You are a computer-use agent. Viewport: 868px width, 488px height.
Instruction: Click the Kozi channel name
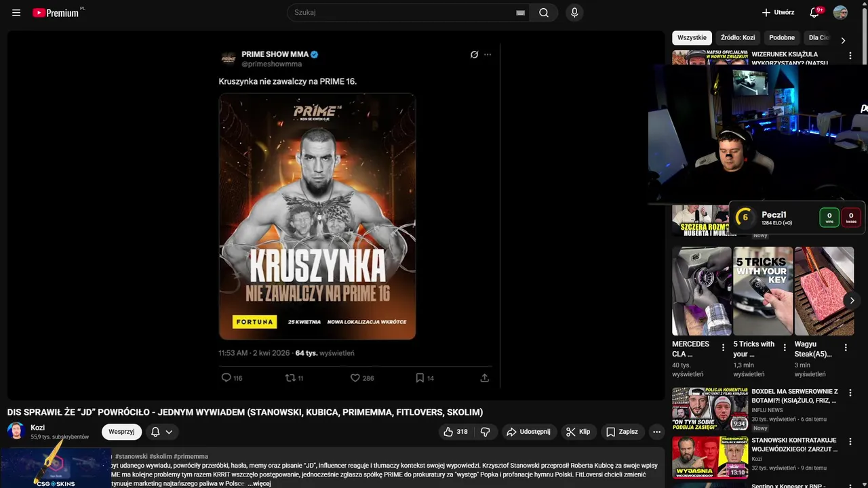click(37, 428)
